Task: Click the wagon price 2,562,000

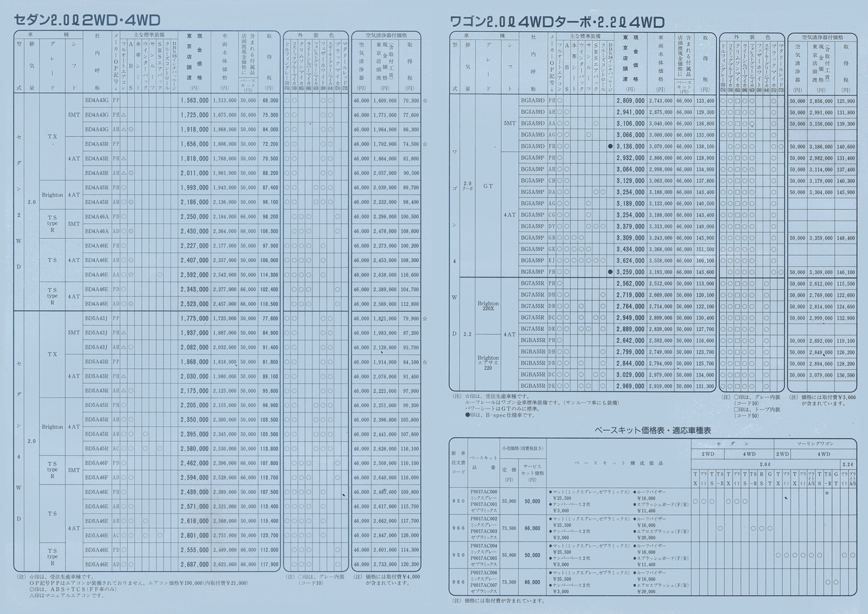Action: tap(630, 284)
